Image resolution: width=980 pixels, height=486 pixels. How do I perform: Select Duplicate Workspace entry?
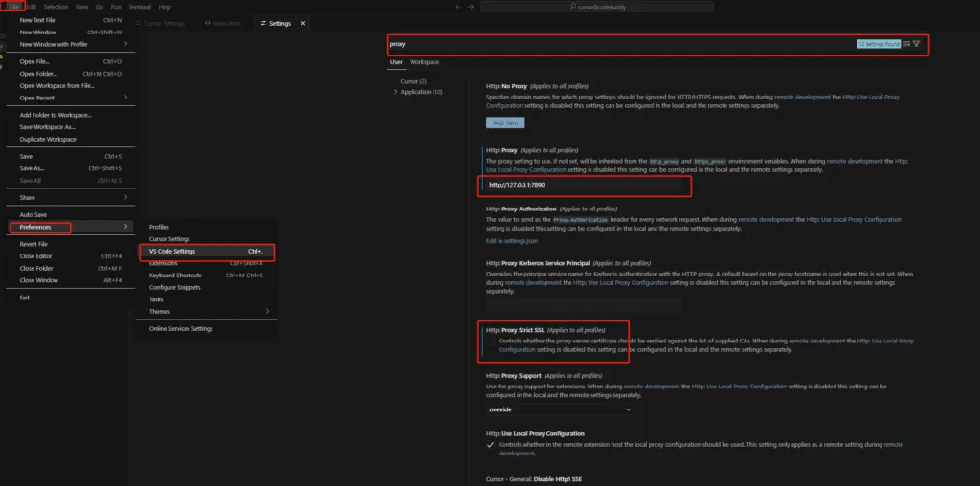(70, 140)
